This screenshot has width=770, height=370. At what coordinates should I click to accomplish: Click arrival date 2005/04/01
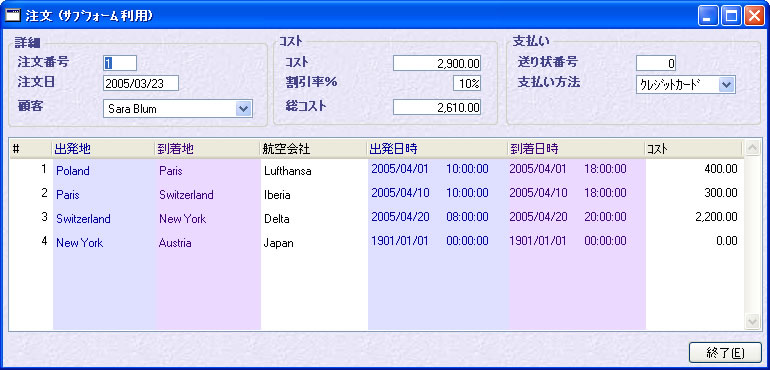538,169
